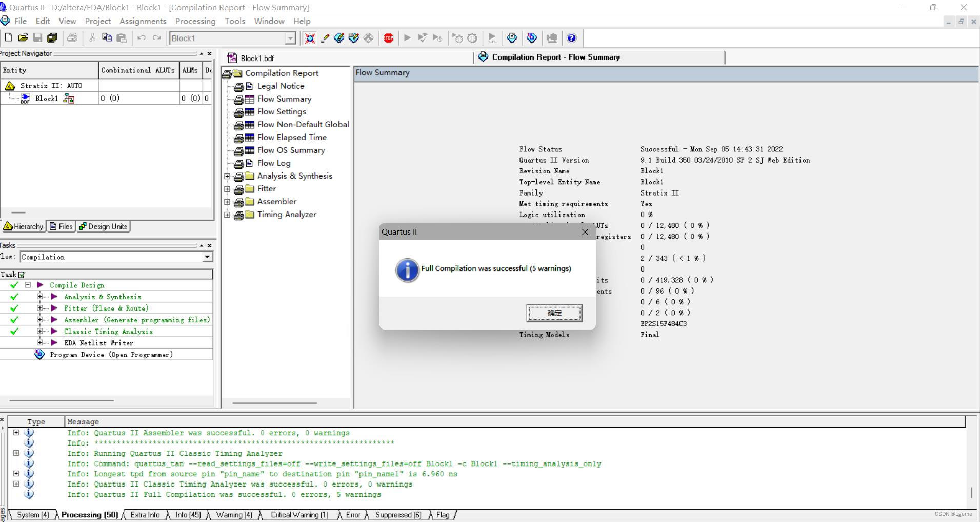Screen dimensions: 980x522
Task: Switch to the Files tab
Action: click(61, 226)
